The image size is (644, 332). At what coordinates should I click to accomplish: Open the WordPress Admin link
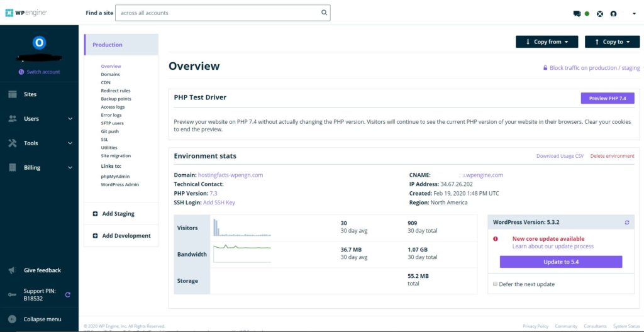(120, 184)
